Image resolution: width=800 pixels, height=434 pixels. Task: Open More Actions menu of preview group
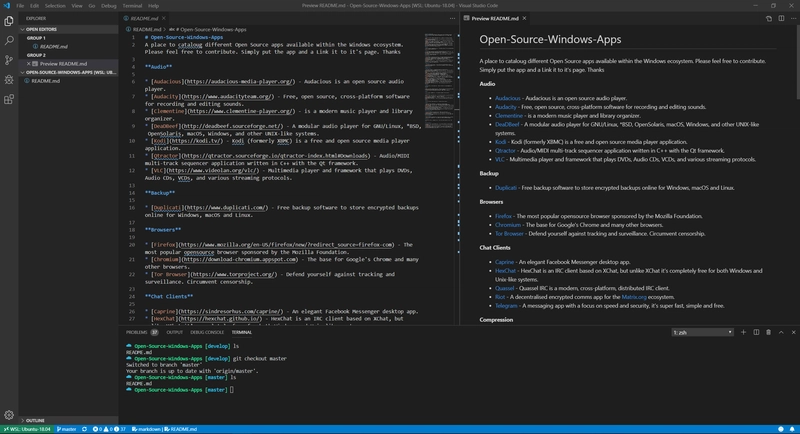(793, 18)
